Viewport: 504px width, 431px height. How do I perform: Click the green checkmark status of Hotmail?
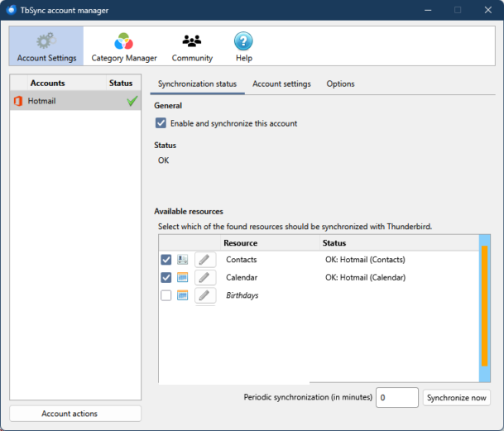coord(131,101)
